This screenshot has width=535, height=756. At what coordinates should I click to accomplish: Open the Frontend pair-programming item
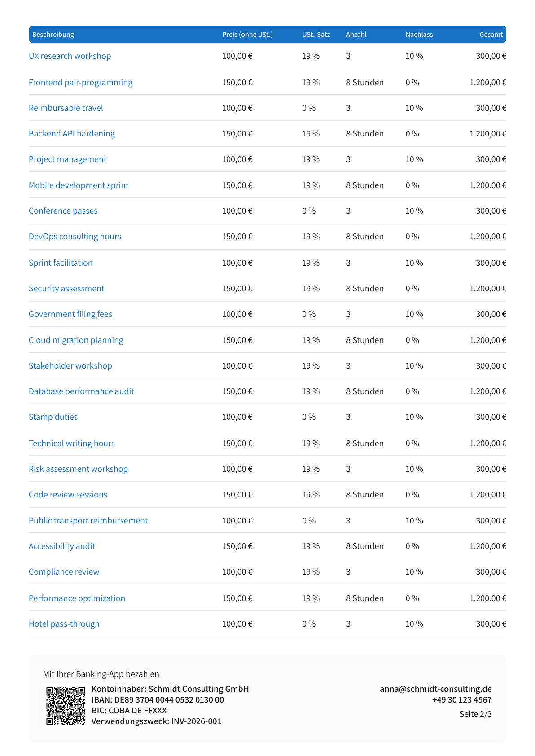pyautogui.click(x=80, y=83)
